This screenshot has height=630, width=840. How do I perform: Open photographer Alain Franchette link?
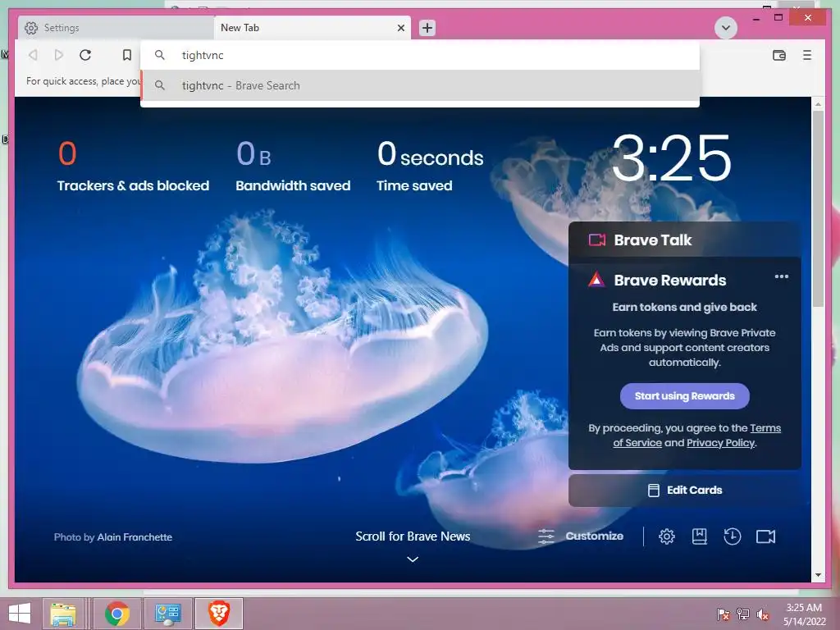point(135,536)
